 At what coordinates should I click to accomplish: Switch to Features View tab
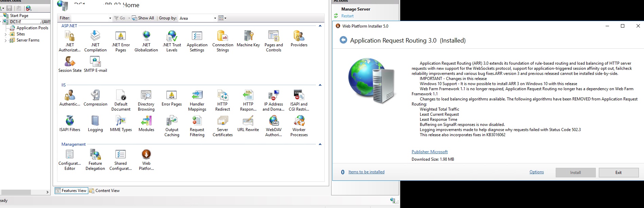(71, 191)
